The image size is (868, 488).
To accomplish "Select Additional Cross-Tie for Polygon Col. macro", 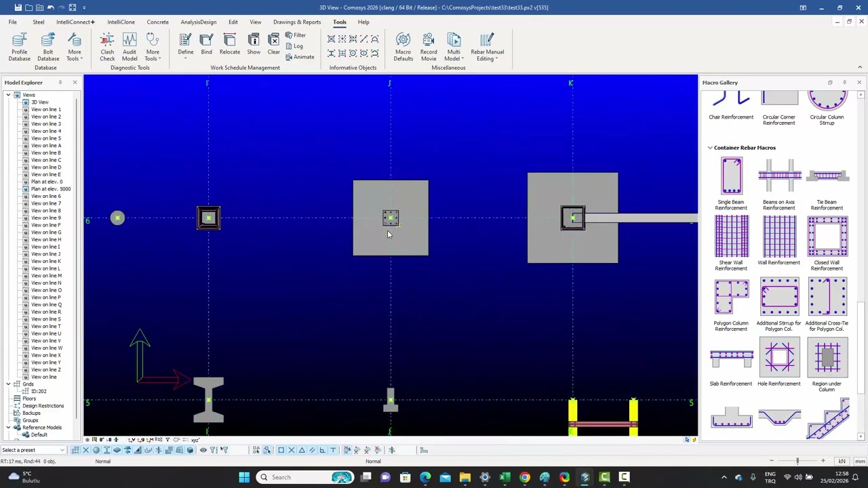I will pyautogui.click(x=827, y=304).
